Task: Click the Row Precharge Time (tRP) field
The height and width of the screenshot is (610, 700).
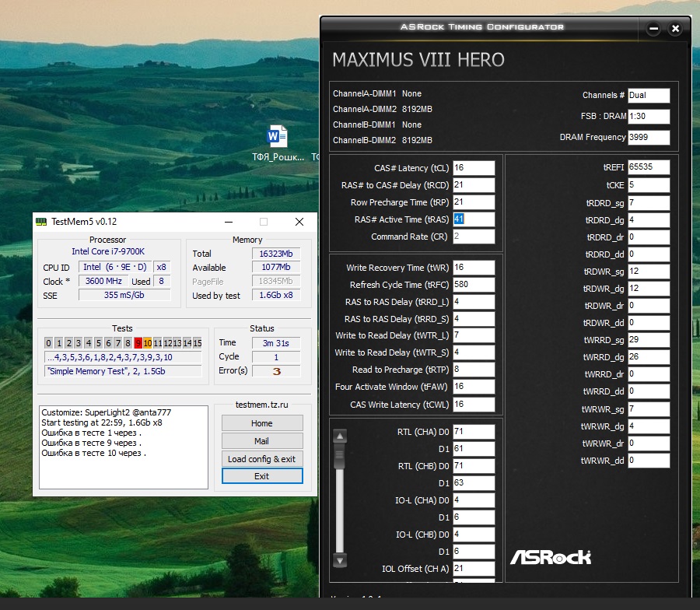Action: (x=474, y=202)
